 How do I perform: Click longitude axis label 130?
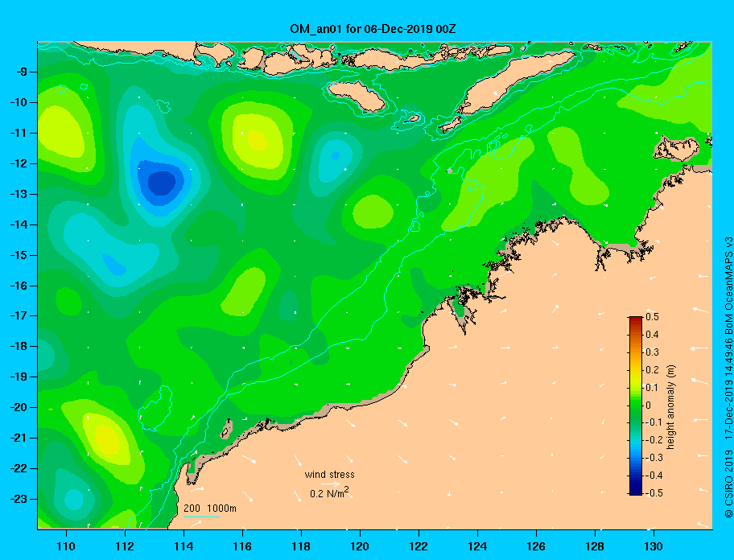654,546
